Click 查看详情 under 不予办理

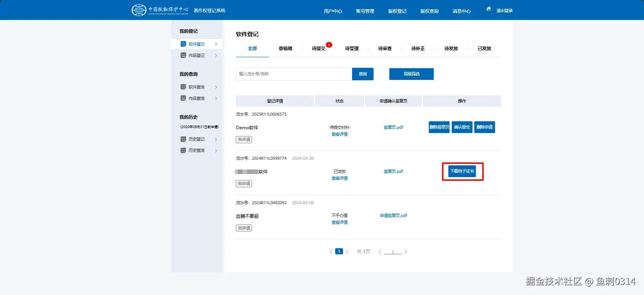point(339,222)
